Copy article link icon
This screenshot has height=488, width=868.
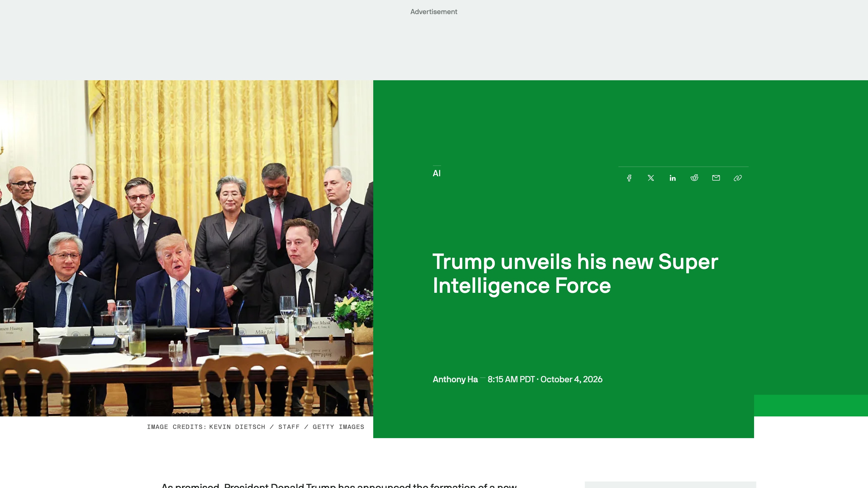(x=738, y=178)
